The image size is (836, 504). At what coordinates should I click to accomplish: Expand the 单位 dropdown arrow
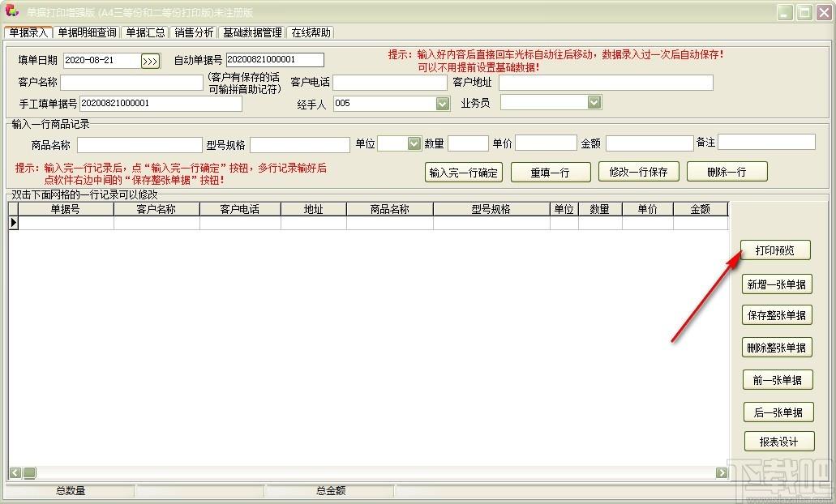(414, 143)
